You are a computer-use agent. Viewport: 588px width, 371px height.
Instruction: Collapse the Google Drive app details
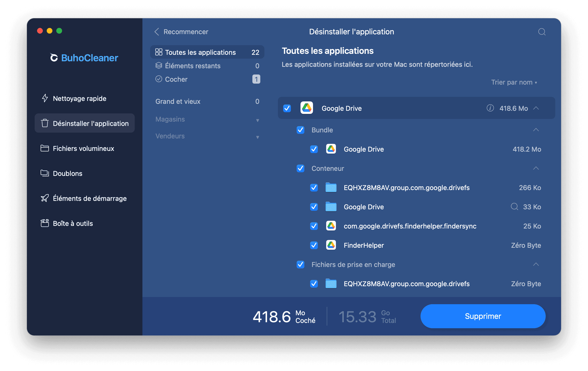536,108
